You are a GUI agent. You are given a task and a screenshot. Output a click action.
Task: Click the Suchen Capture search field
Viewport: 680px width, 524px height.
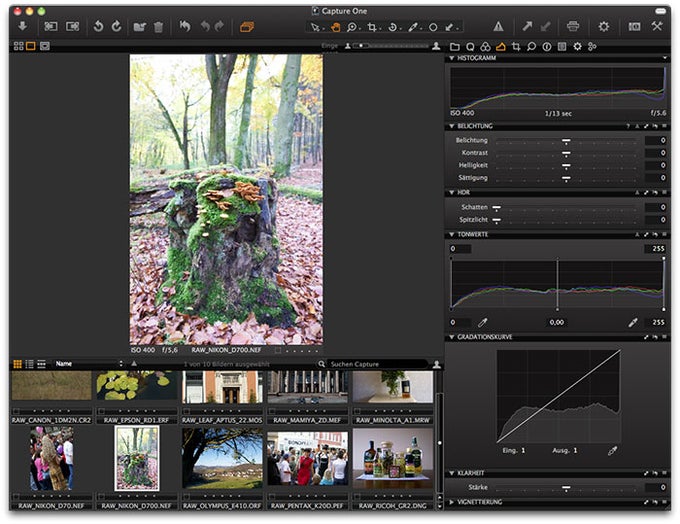(376, 364)
